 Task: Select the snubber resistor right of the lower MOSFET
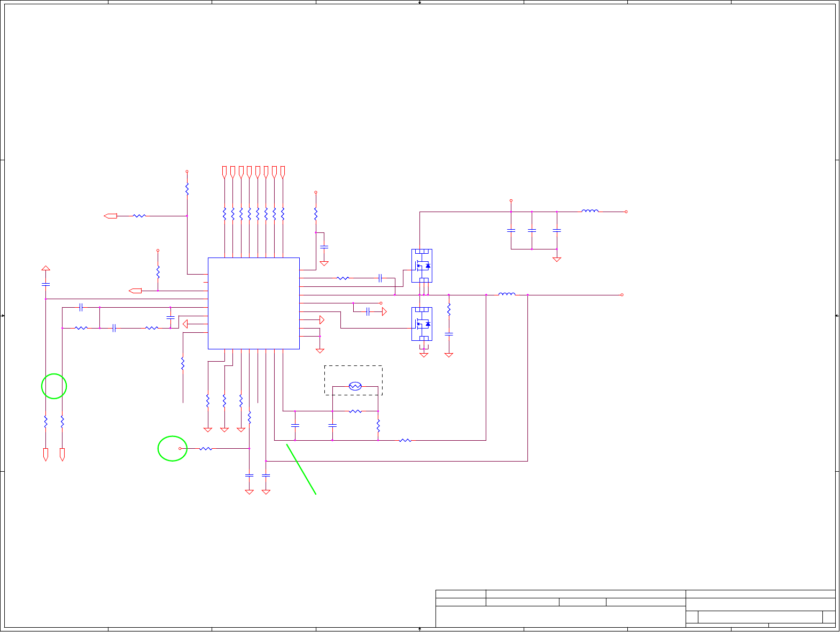click(x=449, y=309)
